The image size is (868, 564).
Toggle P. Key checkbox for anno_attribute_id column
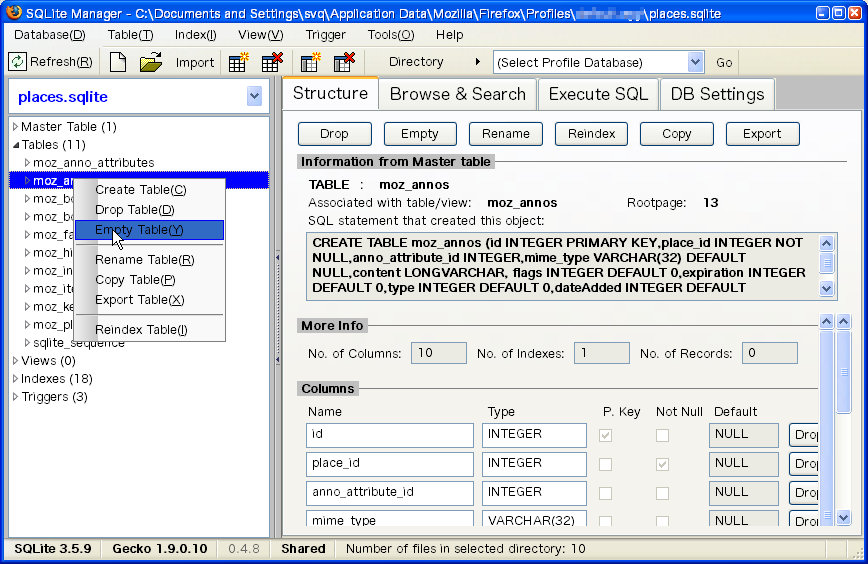(x=606, y=493)
